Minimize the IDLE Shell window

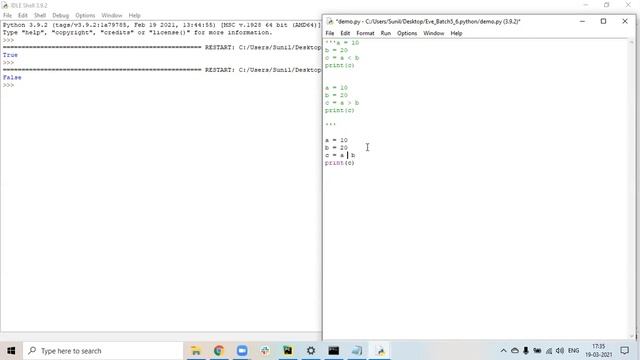[586, 5]
